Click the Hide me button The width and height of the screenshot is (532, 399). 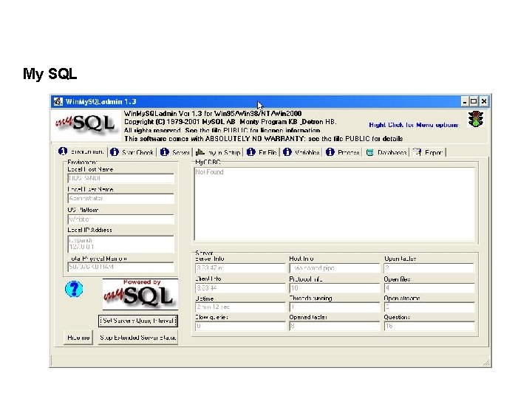tap(78, 338)
